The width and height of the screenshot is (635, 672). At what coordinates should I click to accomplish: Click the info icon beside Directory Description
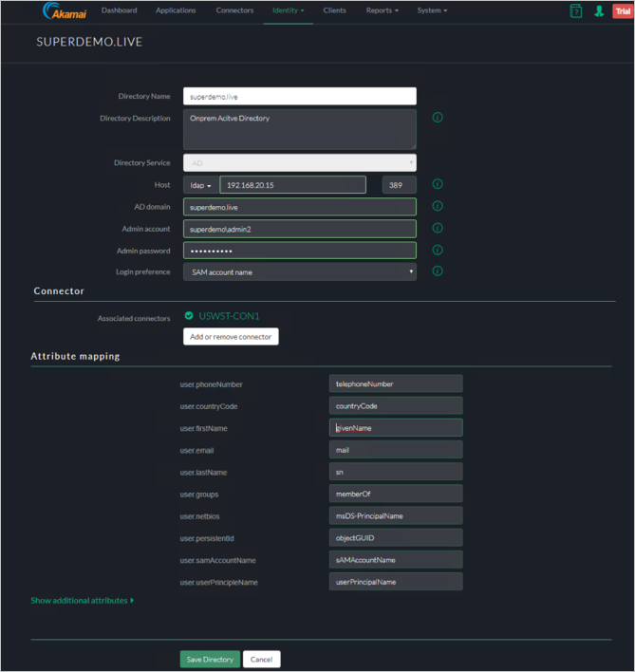(x=438, y=118)
